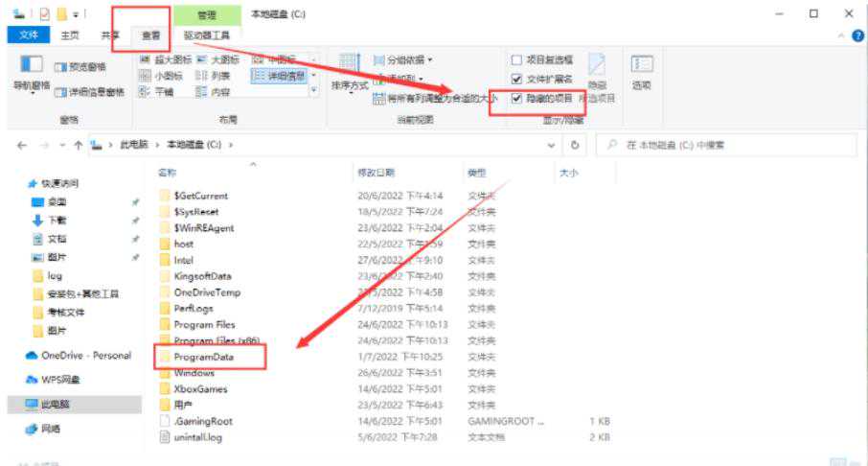Click the refresh icon beside address bar
This screenshot has height=466, width=868.
tap(575, 145)
